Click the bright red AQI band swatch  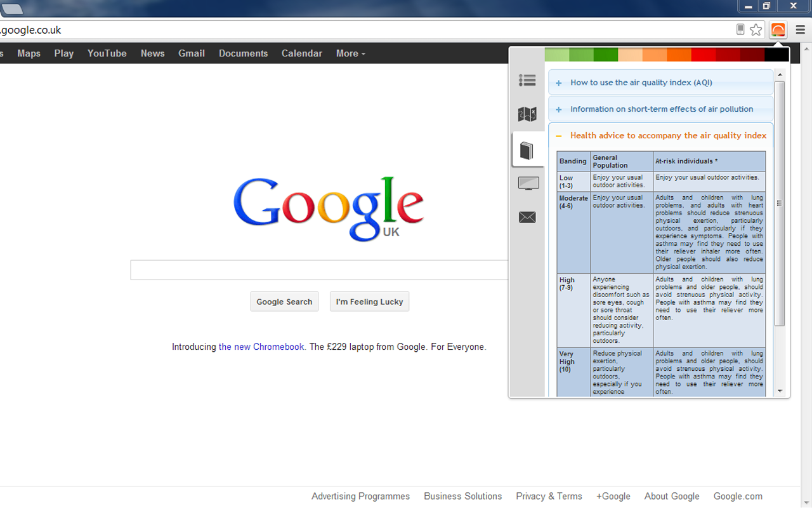tap(704, 55)
